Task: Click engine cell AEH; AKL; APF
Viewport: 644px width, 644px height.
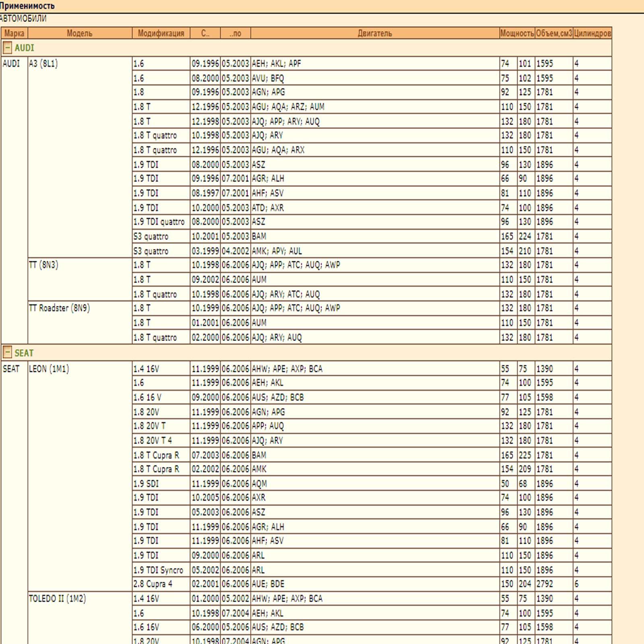Action: [x=375, y=64]
